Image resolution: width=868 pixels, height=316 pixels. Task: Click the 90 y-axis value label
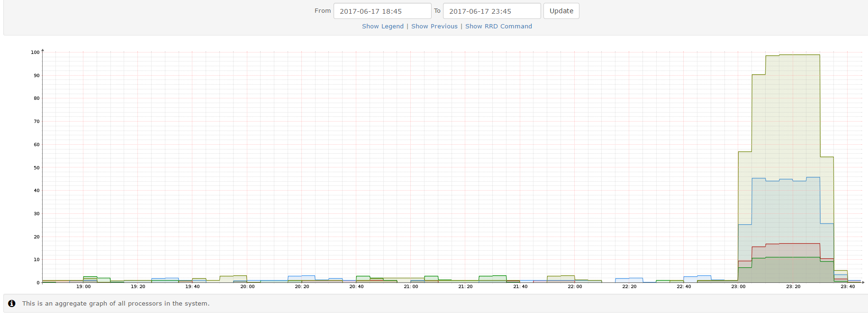pos(36,76)
